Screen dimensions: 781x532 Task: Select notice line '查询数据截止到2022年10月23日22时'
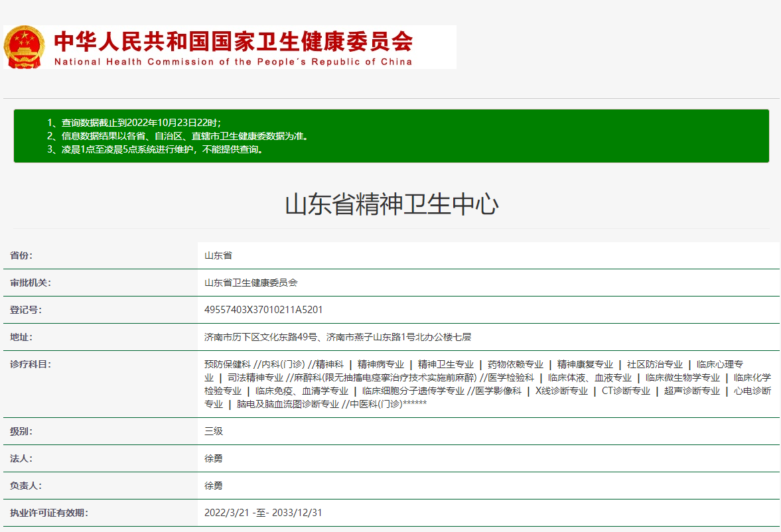[x=134, y=123]
